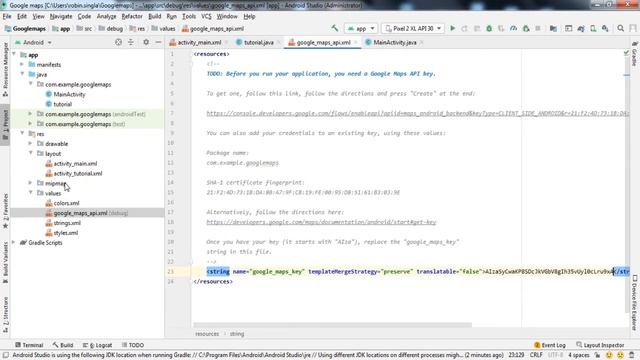
Task: Expand com.example.googlemaps (test) package
Action: click(x=30, y=124)
